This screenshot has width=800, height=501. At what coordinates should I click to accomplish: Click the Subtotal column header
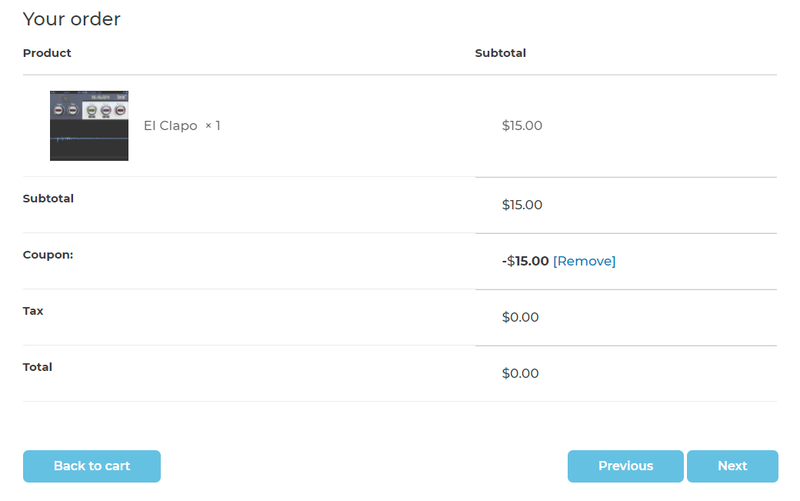point(500,53)
